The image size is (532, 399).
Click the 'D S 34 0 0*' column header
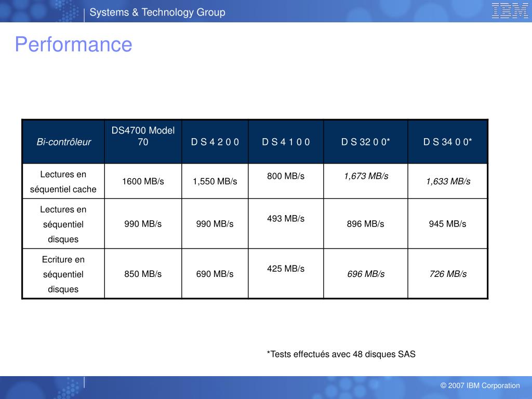[447, 142]
